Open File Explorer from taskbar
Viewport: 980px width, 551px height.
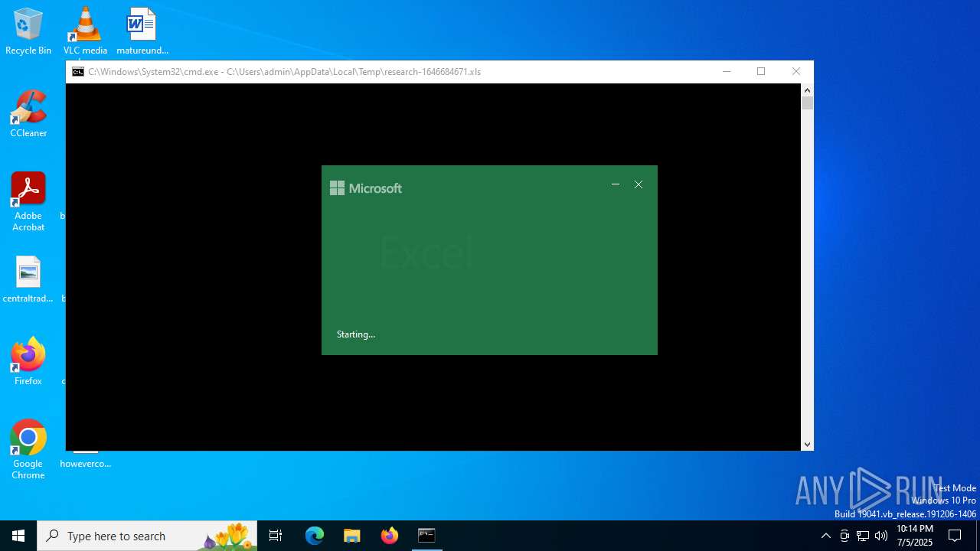click(x=352, y=536)
